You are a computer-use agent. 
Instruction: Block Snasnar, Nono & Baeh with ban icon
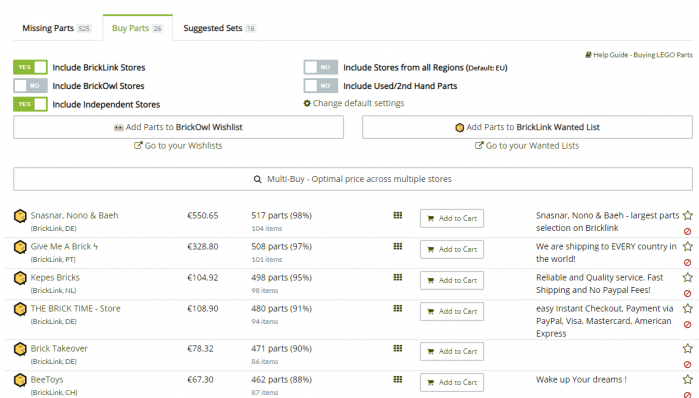pos(687,232)
